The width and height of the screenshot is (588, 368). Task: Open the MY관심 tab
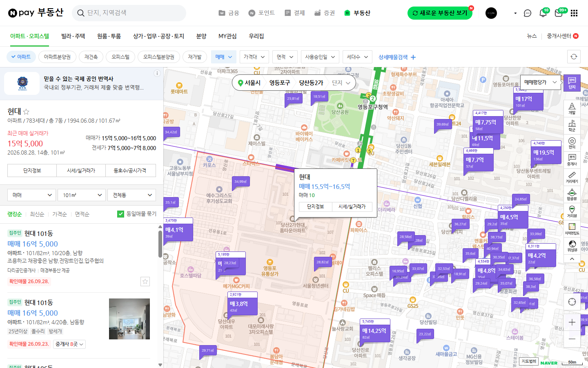[x=227, y=36]
